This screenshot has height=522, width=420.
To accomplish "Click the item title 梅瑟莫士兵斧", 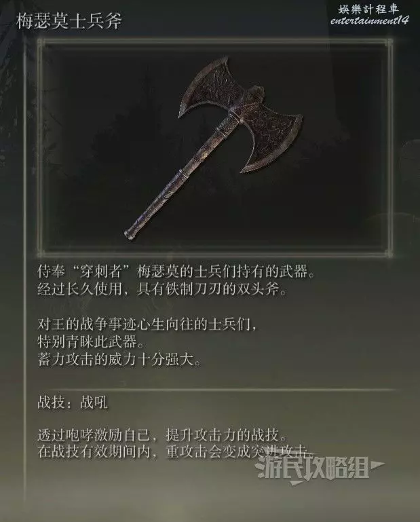I will point(69,21).
